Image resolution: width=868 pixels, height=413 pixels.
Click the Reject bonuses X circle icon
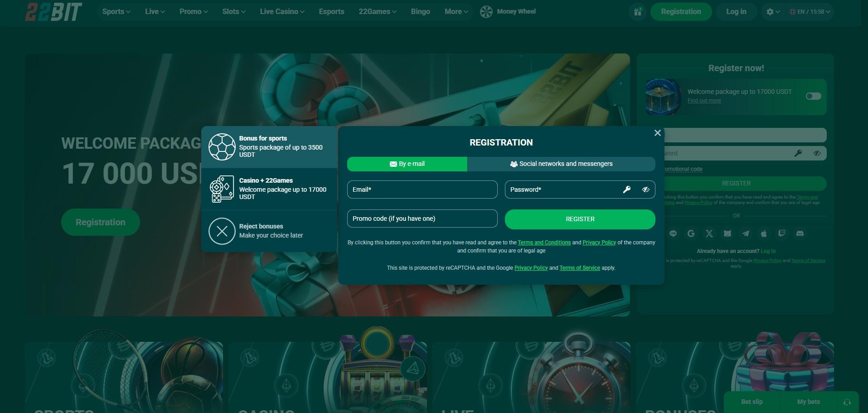222,231
